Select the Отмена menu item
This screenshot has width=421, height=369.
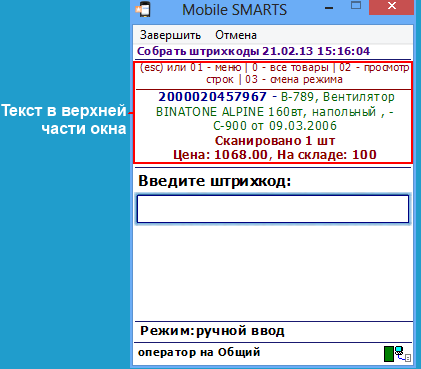click(x=236, y=35)
